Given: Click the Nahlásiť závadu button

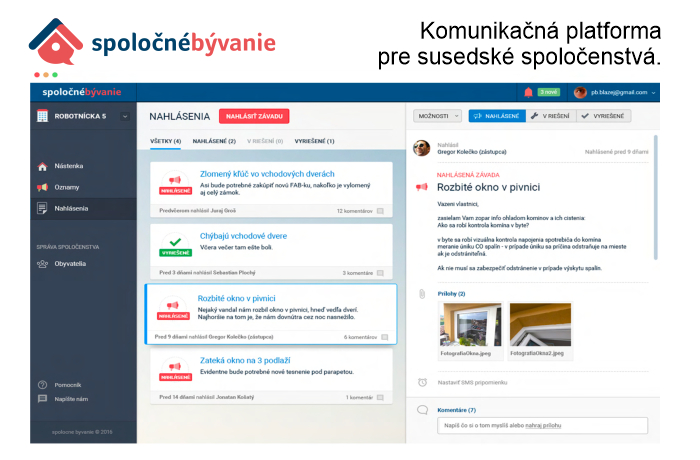Looking at the screenshot, I should click(254, 116).
